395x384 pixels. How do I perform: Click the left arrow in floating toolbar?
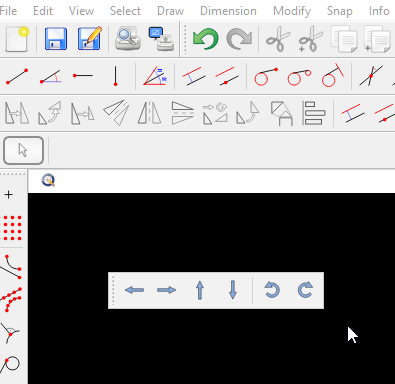(x=134, y=290)
